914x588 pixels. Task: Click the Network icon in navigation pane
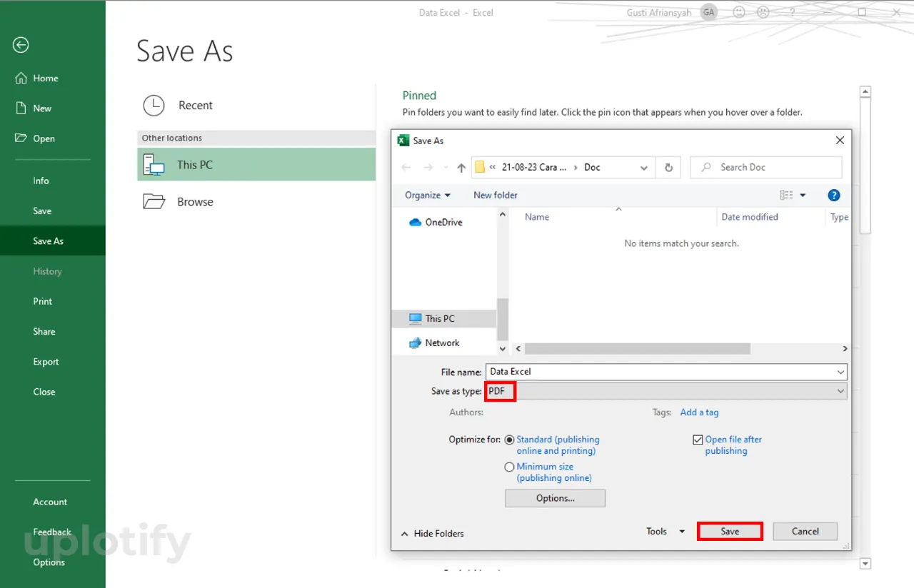point(415,343)
